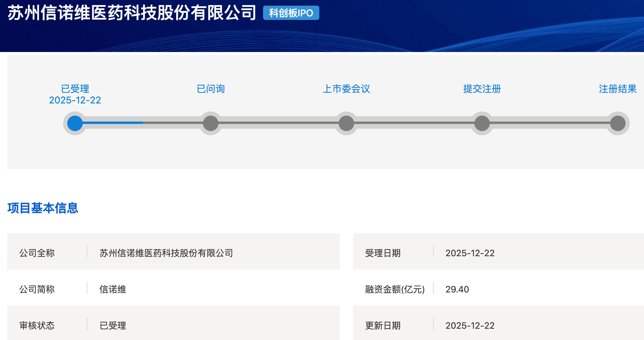Screen dimensions: 644x340
Task: Click the blue progress bar segment
Action: pos(113,122)
